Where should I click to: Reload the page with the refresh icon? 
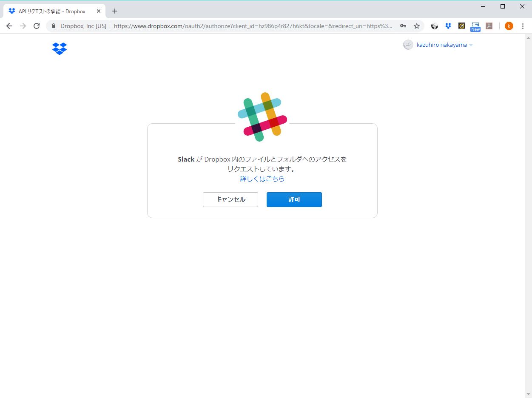point(37,26)
